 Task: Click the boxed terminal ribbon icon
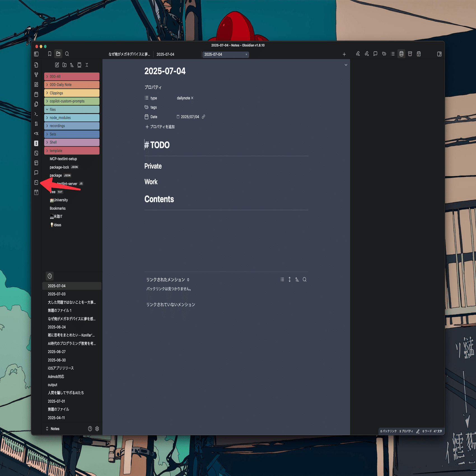(x=36, y=183)
